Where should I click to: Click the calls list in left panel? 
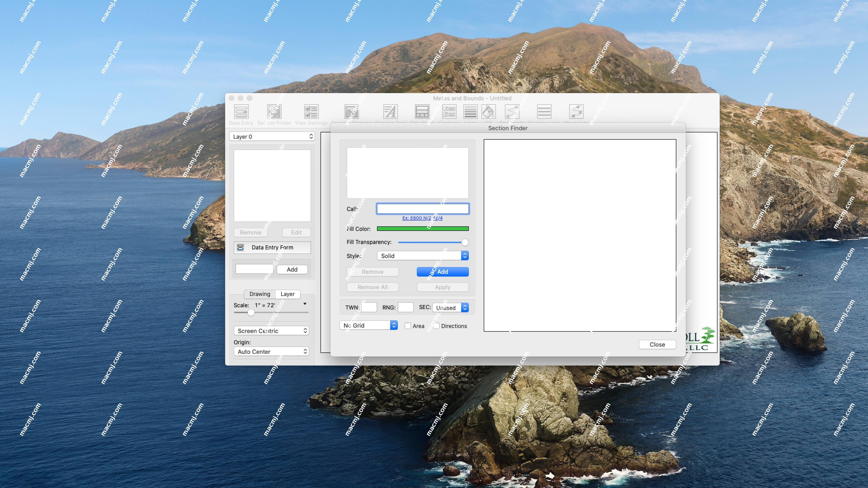[x=272, y=185]
